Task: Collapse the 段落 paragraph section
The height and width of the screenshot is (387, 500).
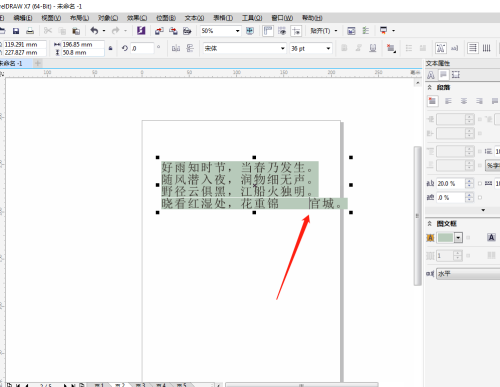Action: coord(430,87)
